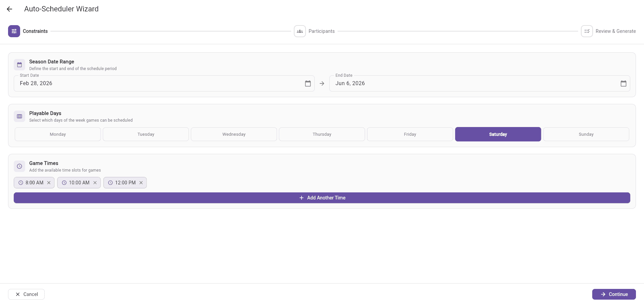
Task: Click the Game Times heading
Action: pos(44,163)
